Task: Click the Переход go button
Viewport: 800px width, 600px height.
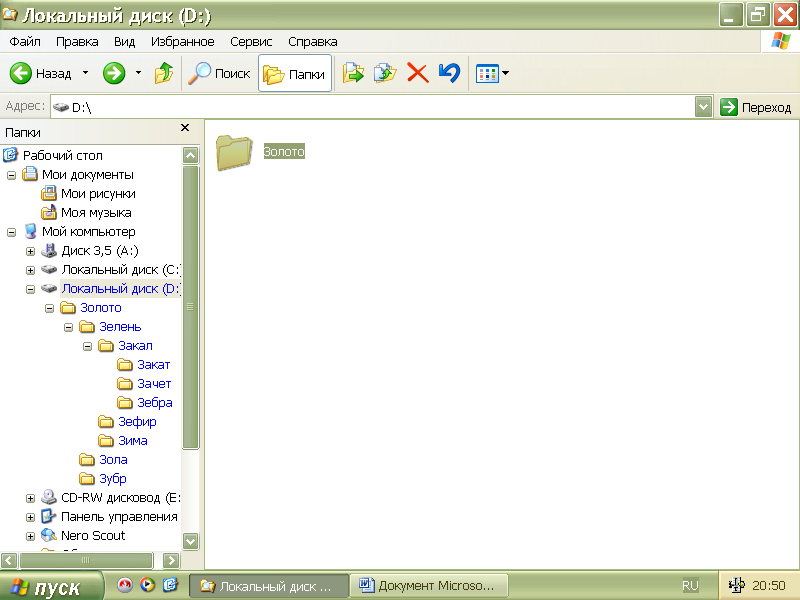Action: click(x=756, y=107)
